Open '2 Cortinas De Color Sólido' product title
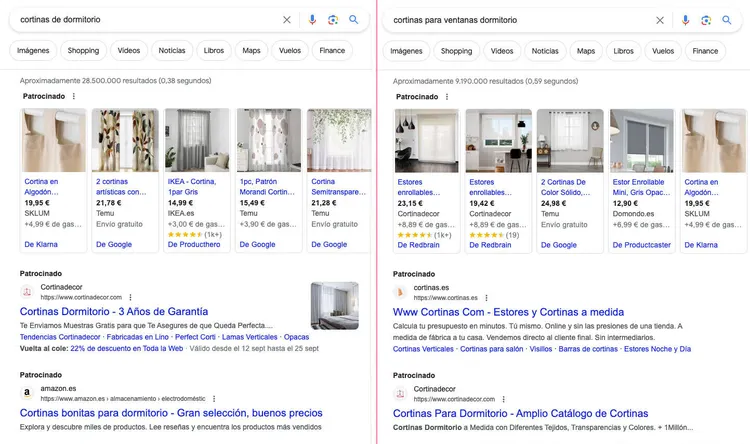Image resolution: width=750 pixels, height=444 pixels. (565, 187)
